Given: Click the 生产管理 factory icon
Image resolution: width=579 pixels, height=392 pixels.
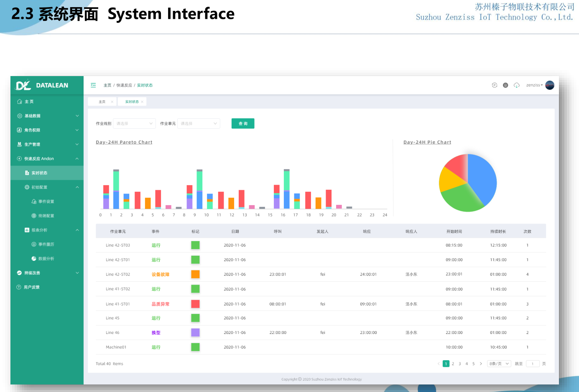Looking at the screenshot, I should point(19,144).
